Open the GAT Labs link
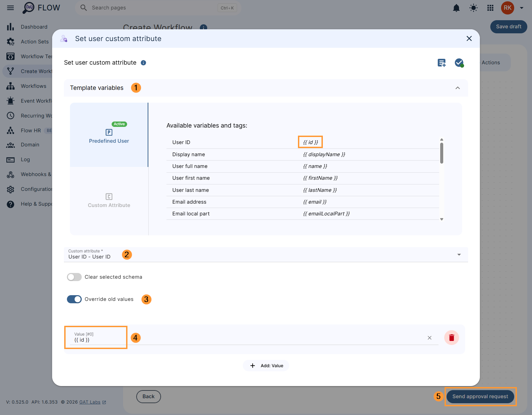This screenshot has height=415, width=532. click(x=92, y=402)
